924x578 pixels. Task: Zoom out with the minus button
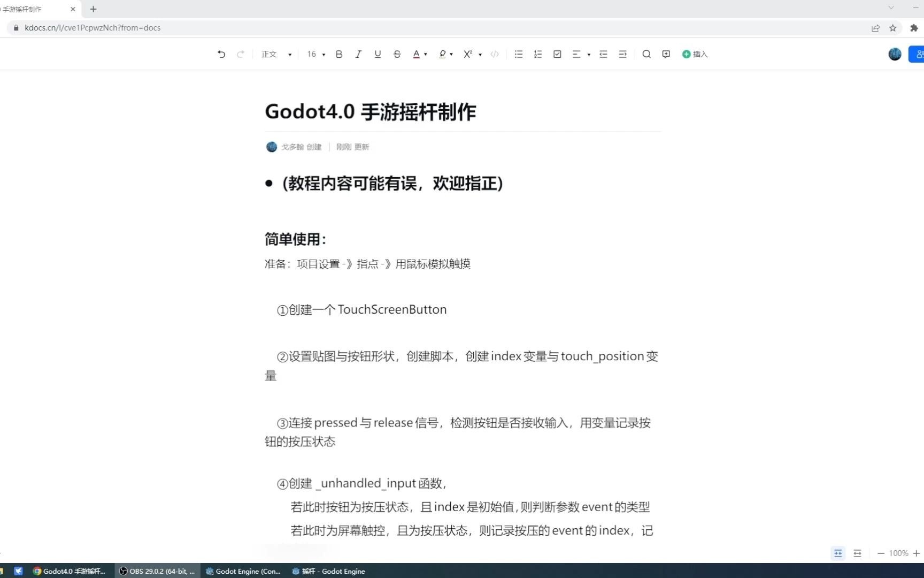(881, 553)
